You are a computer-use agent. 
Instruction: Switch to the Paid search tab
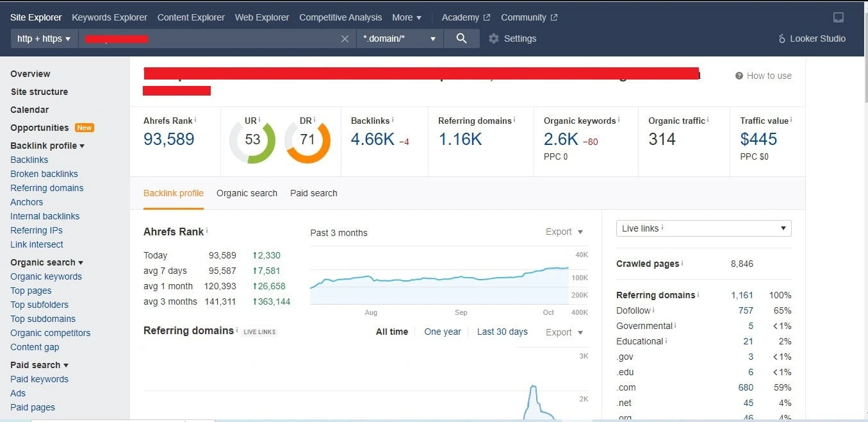314,193
